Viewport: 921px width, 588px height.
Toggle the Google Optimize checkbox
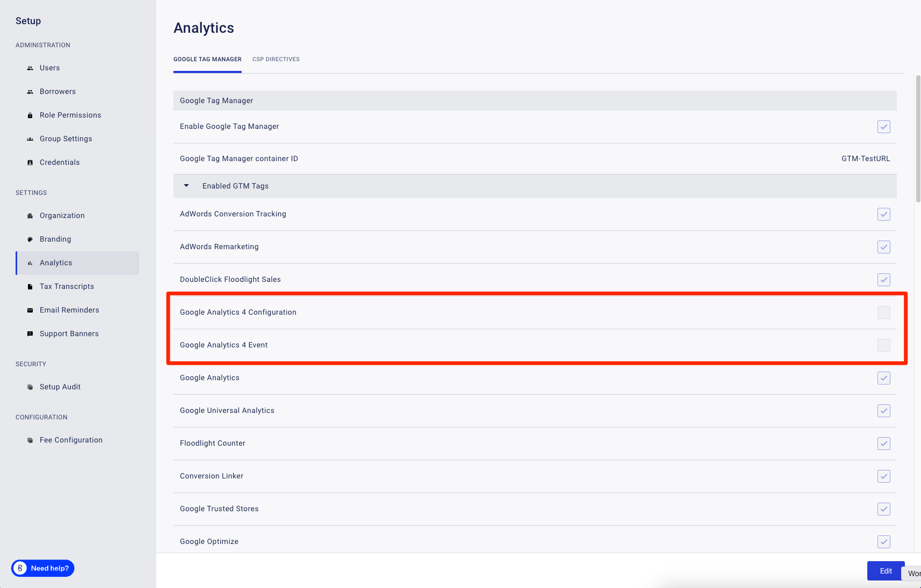point(884,542)
